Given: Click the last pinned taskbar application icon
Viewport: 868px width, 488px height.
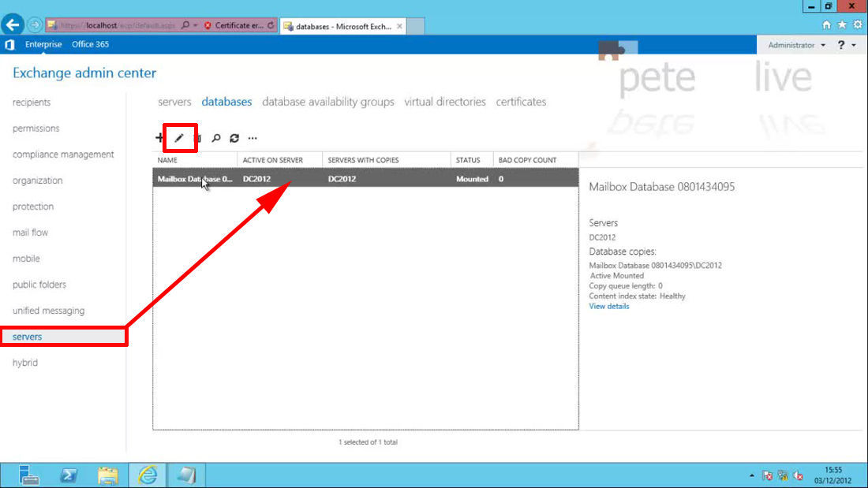Looking at the screenshot, I should pos(186,475).
